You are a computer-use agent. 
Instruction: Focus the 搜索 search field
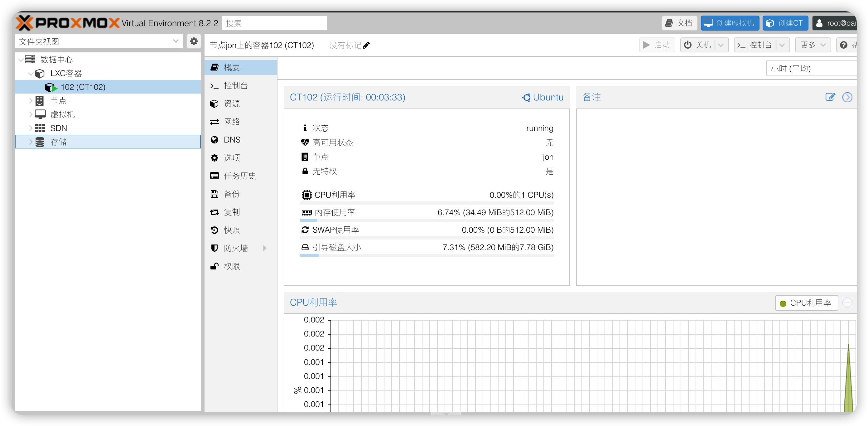click(274, 23)
